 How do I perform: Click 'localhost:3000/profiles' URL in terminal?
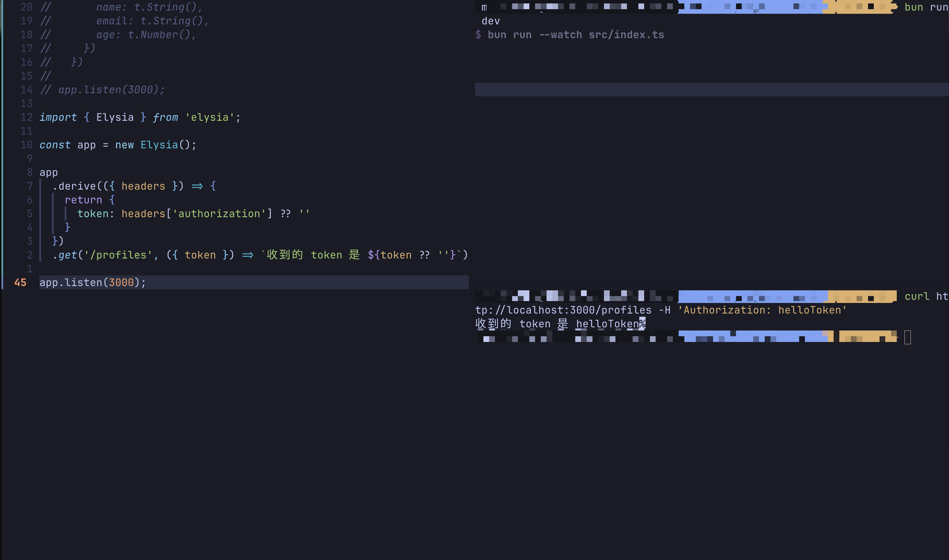(579, 310)
